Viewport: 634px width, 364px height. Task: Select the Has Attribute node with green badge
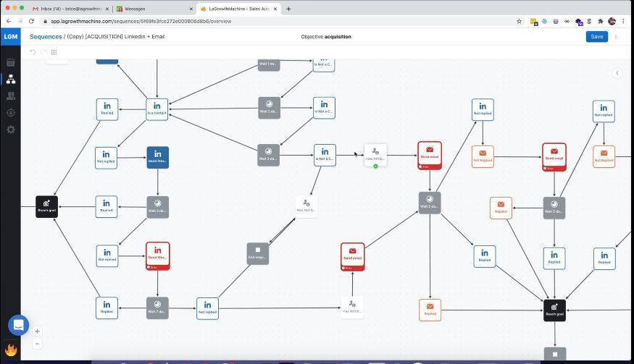coord(375,155)
